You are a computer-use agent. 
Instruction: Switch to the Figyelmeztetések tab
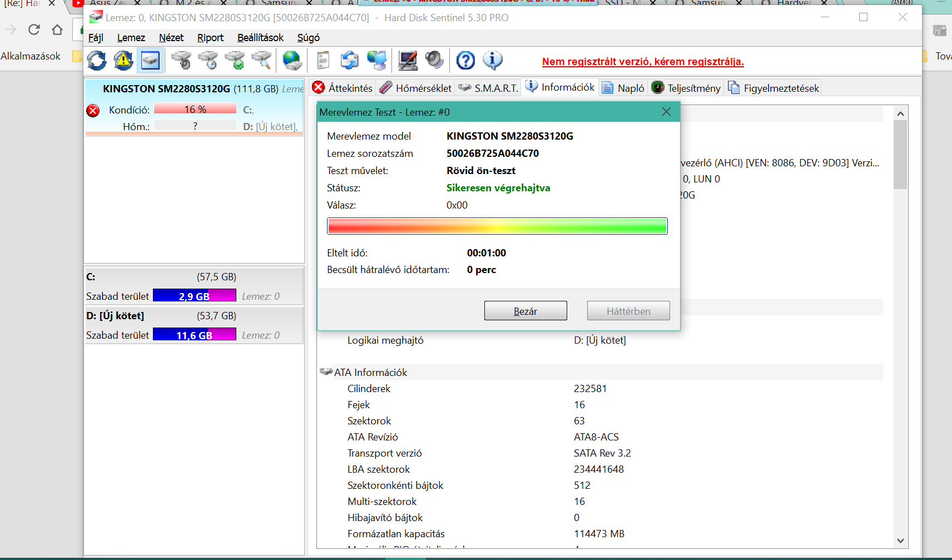click(x=773, y=88)
